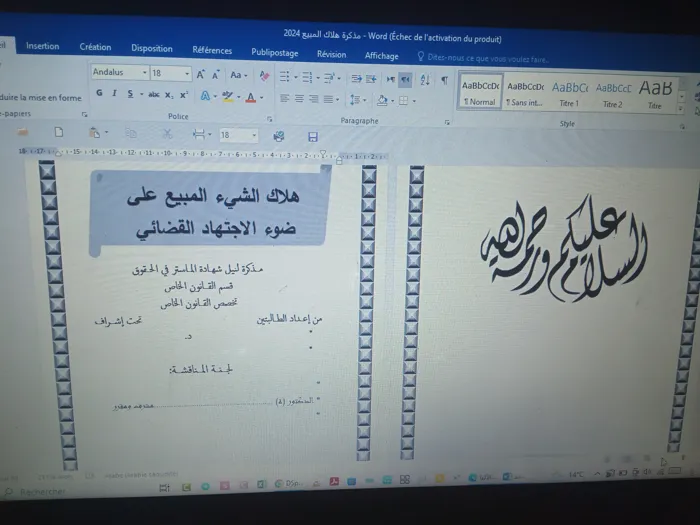Viewport: 700px width, 525px height.
Task: Expand the Police font dialog launcher
Action: pos(269,119)
